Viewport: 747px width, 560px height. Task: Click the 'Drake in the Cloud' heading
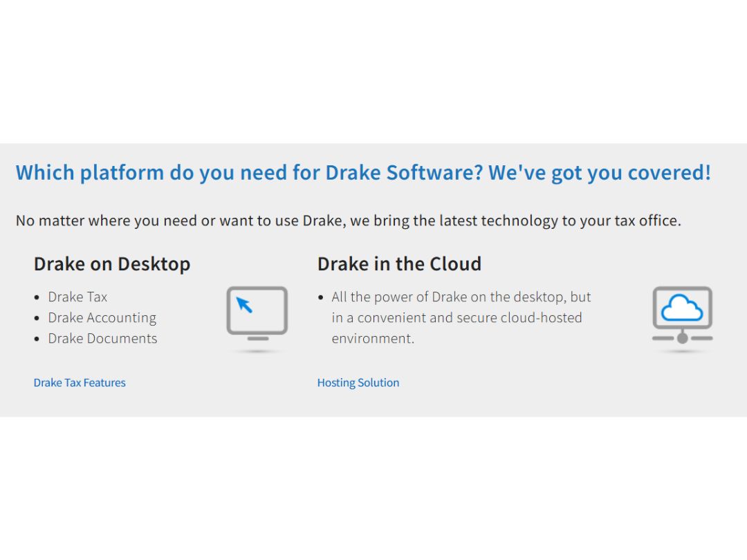(399, 264)
